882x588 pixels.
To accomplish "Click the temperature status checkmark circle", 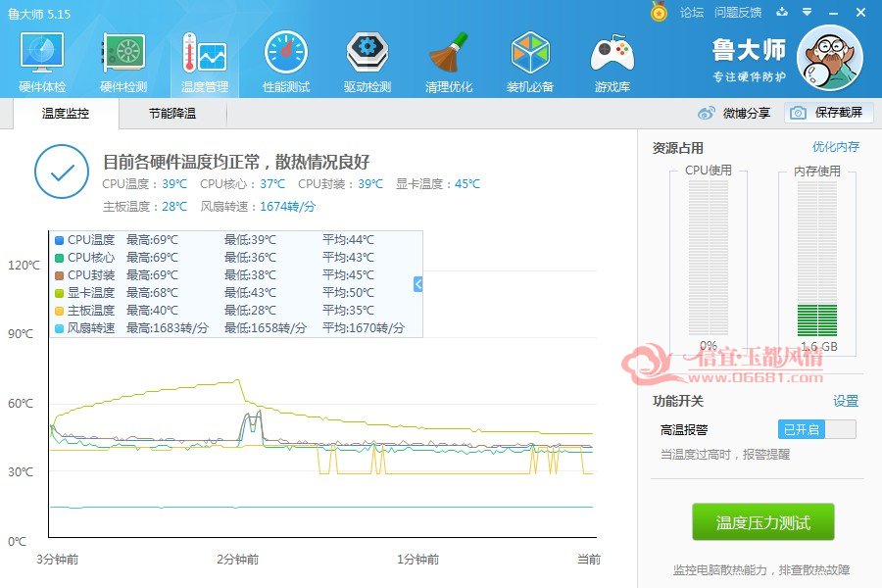I will pos(62,171).
